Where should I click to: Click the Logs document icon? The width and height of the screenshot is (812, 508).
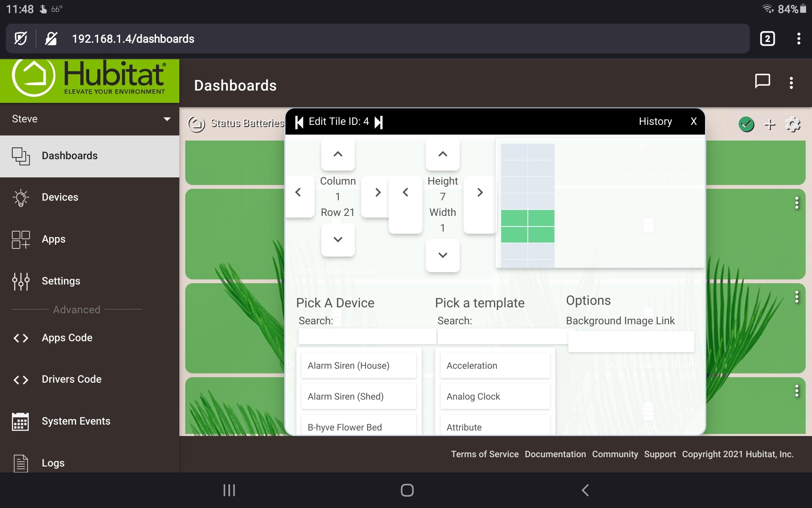tap(21, 463)
